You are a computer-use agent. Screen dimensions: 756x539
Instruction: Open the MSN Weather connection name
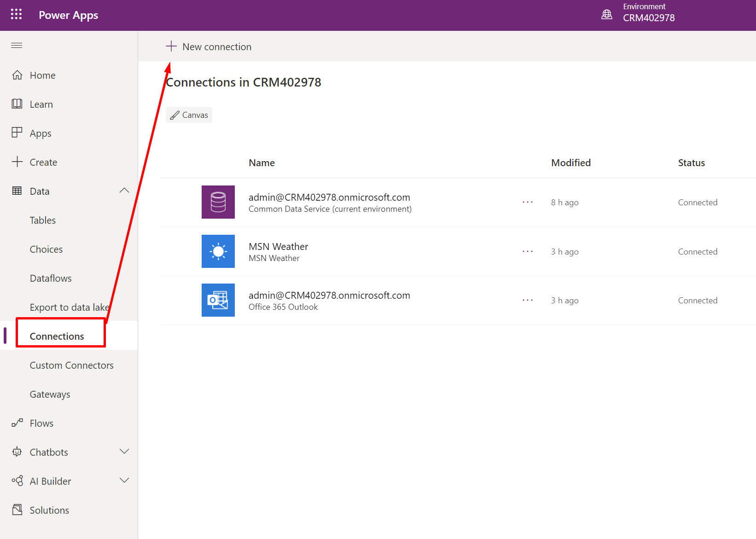click(279, 246)
